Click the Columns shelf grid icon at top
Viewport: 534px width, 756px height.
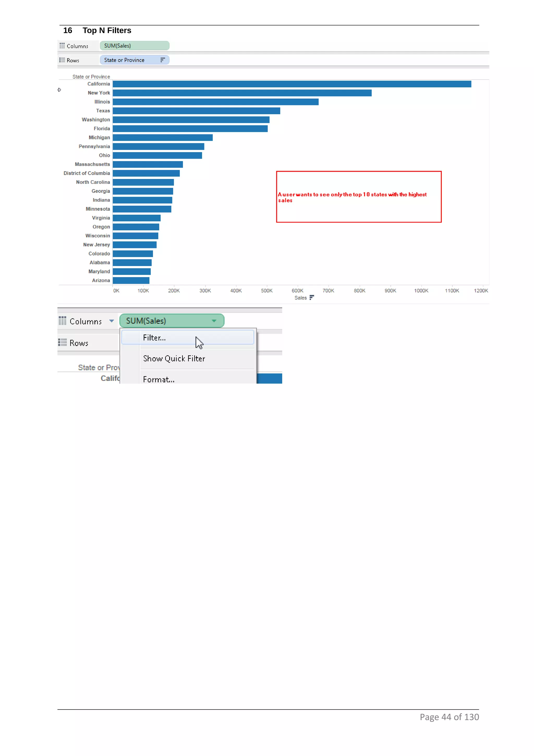tap(62, 46)
